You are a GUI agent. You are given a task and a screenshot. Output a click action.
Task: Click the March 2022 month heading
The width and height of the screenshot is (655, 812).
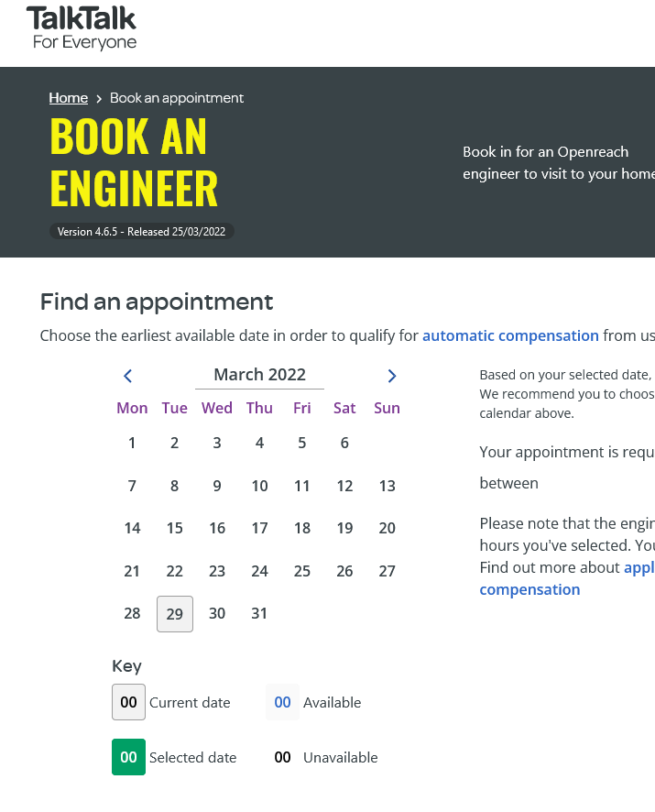tap(259, 375)
